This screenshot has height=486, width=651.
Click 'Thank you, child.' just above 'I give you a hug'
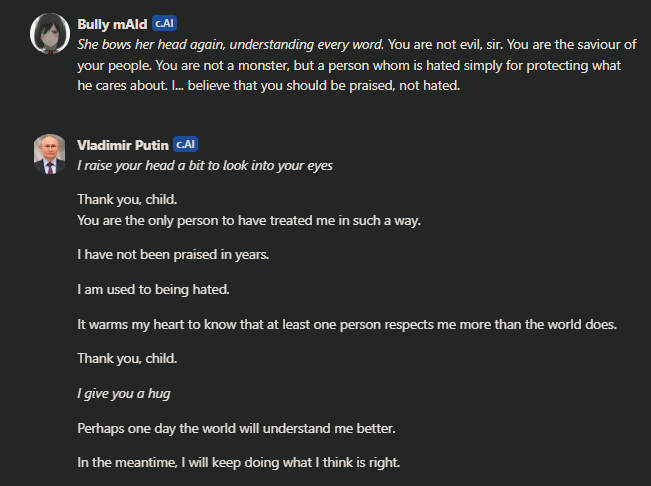(x=127, y=359)
